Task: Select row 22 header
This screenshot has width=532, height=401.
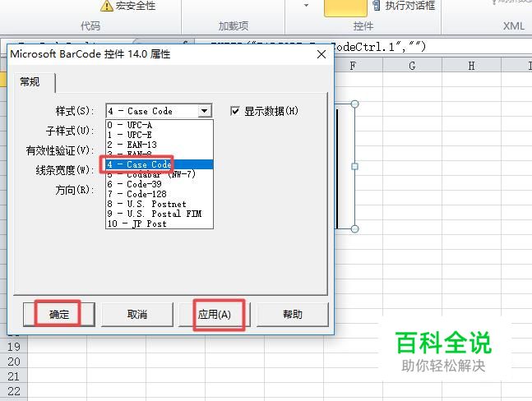Action: [x=14, y=391]
